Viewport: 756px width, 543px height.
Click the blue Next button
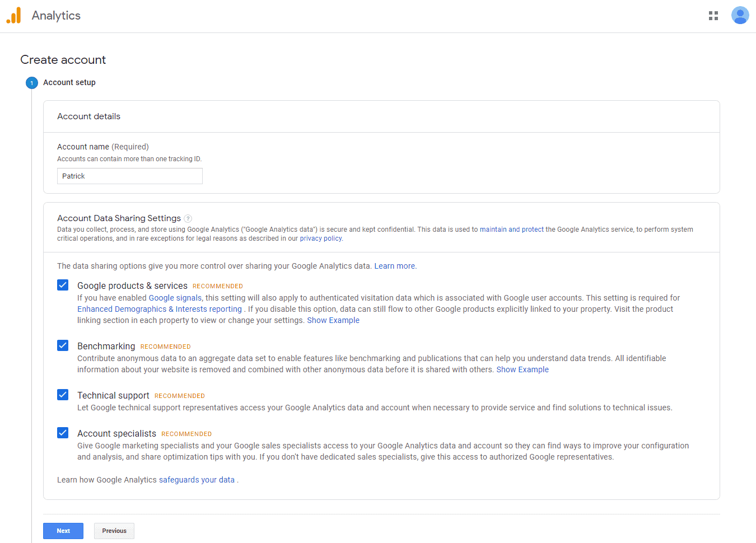(x=63, y=531)
